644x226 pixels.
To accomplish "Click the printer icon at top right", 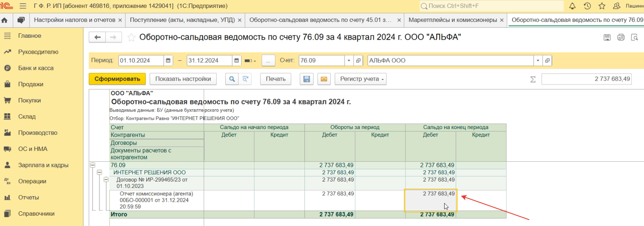I will (x=621, y=37).
